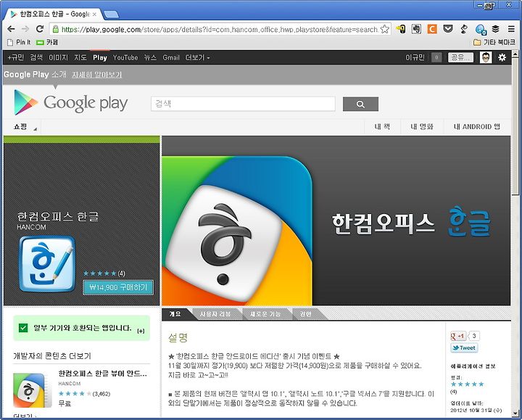The height and width of the screenshot is (420, 522).
Task: Click the ₩14,900 구매하기 button
Action: coord(118,287)
